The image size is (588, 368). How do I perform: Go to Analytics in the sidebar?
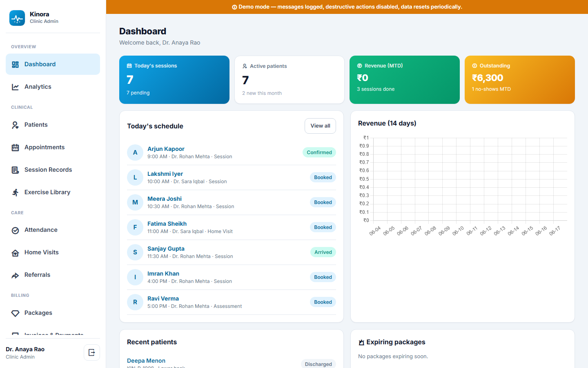[x=53, y=87]
